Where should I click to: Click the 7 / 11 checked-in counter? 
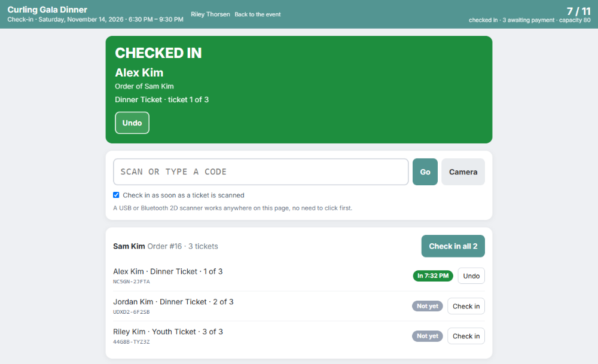click(578, 11)
